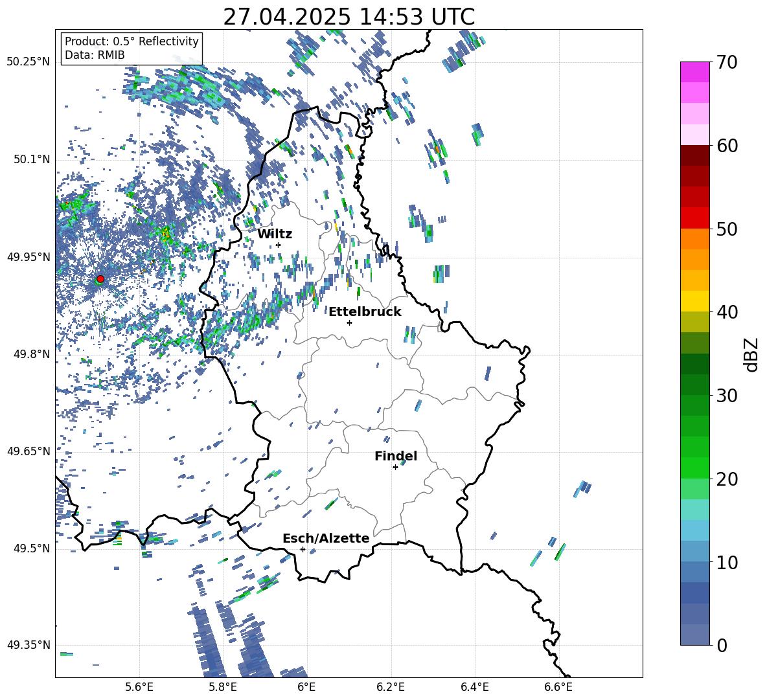Click the 49.5°N latitude tick label
767x700 pixels.
tap(32, 548)
